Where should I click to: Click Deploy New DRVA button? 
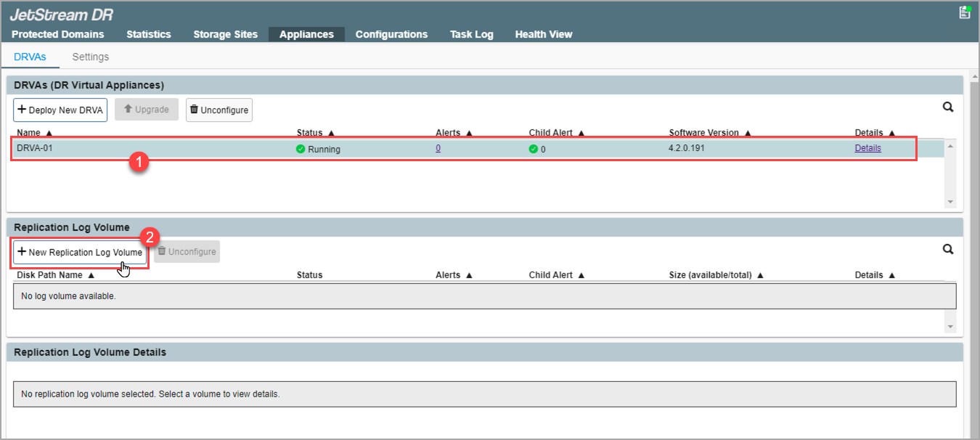(x=60, y=110)
